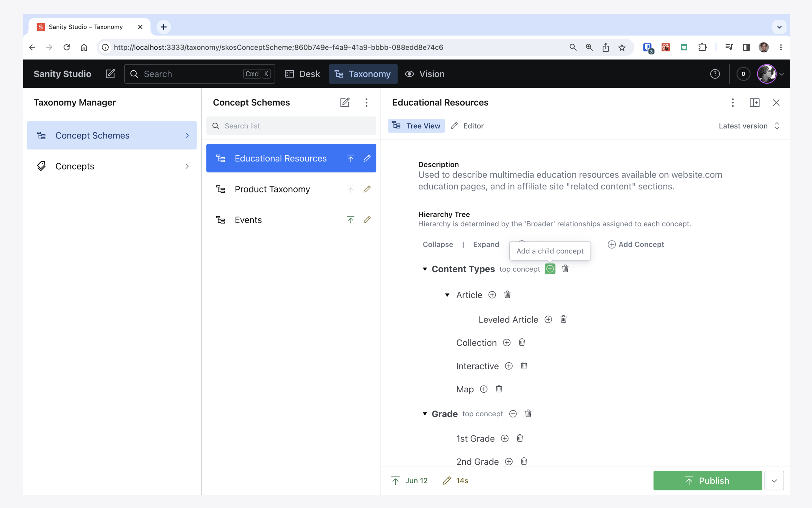
Task: Open the Latest version dropdown
Action: coord(749,126)
